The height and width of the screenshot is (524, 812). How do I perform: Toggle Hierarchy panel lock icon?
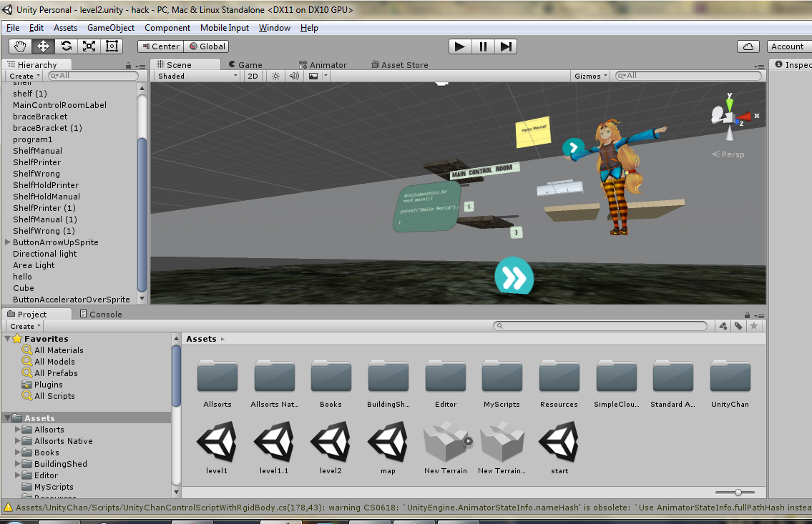click(128, 66)
